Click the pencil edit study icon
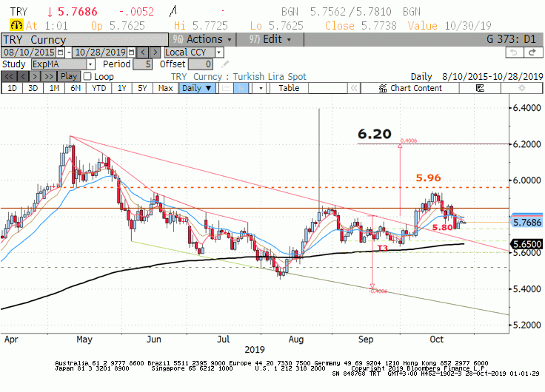Screen dimensions: 545x392 tap(225, 64)
